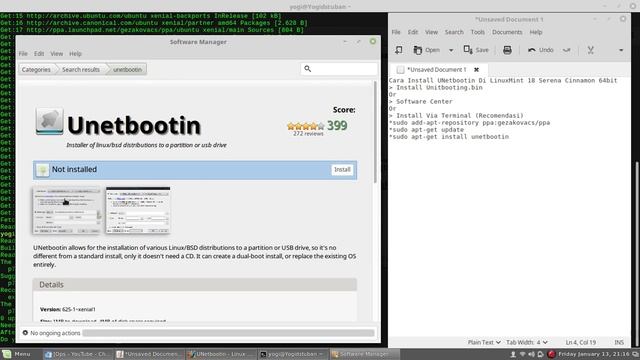Click the star rating for Unetbootin
The width and height of the screenshot is (640, 360).
(x=306, y=126)
